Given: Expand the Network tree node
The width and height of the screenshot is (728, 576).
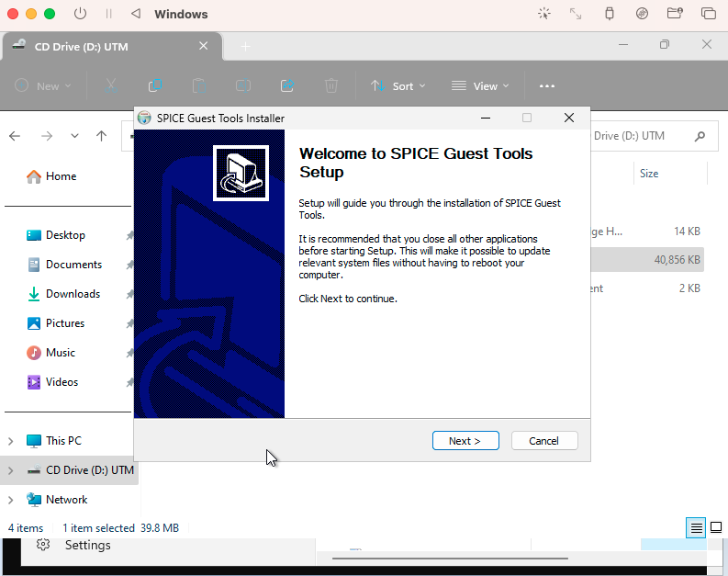Looking at the screenshot, I should pos(11,500).
